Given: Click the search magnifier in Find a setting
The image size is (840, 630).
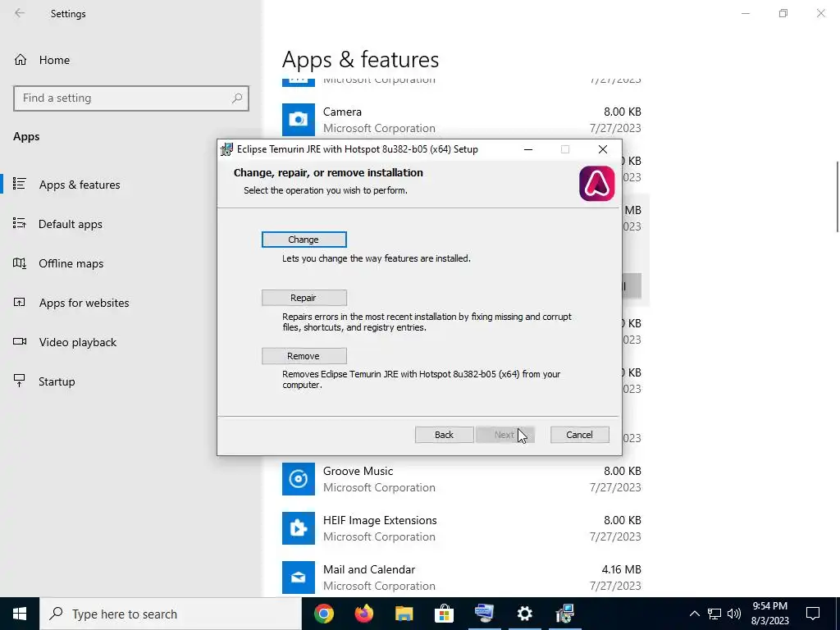Looking at the screenshot, I should click(237, 98).
